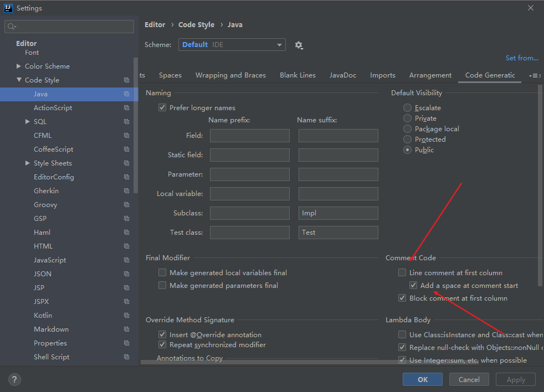Click the scheme icon beside Kotlin

[126, 316]
